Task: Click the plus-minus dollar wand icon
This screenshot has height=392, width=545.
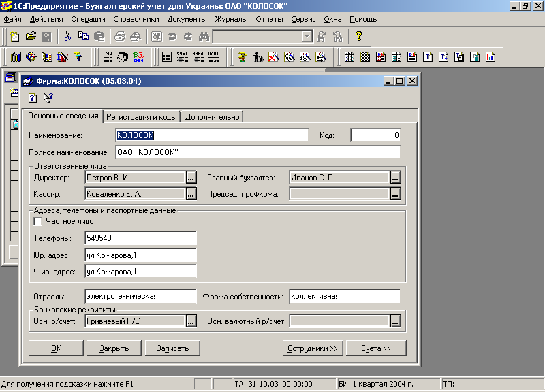Action: coord(305,57)
